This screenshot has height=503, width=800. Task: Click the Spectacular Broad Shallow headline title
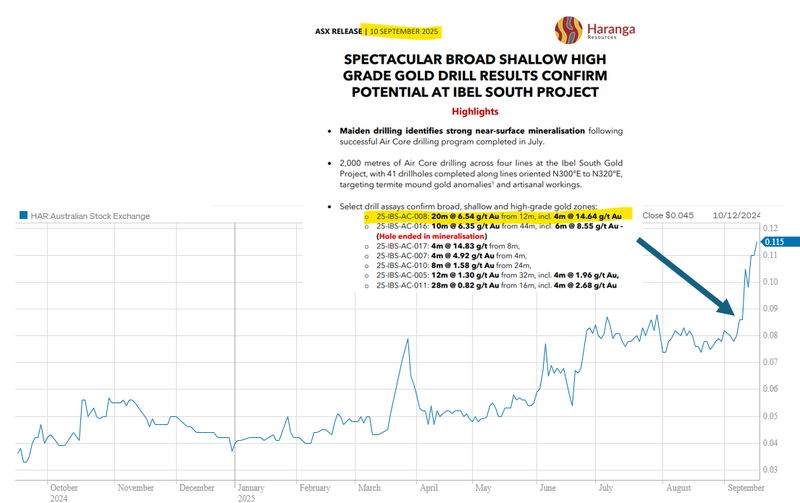tap(474, 75)
